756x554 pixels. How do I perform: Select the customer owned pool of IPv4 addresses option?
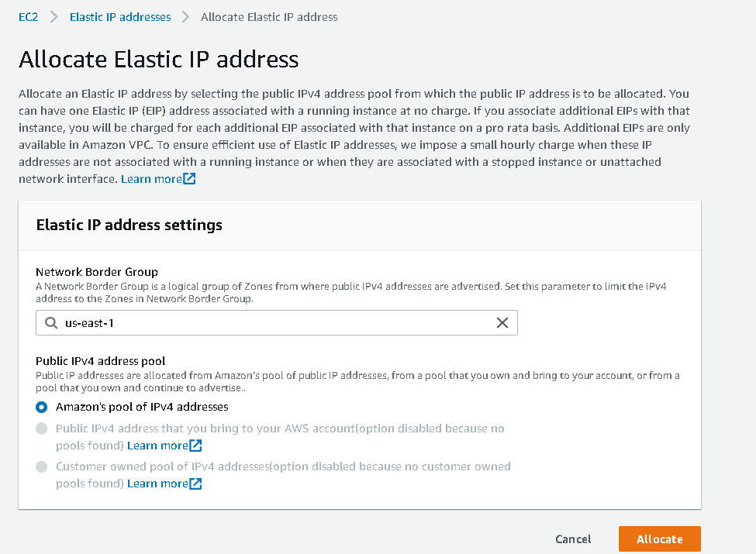tap(41, 466)
